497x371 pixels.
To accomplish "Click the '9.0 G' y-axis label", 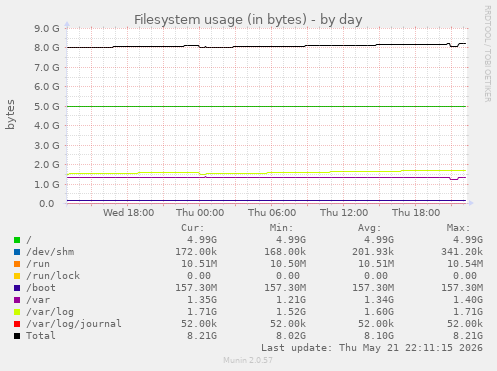I will 47,28.
